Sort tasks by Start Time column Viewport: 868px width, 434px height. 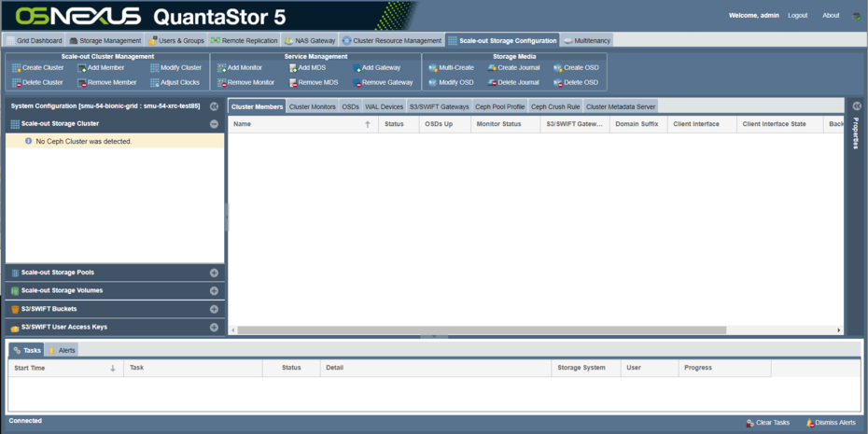coord(65,368)
